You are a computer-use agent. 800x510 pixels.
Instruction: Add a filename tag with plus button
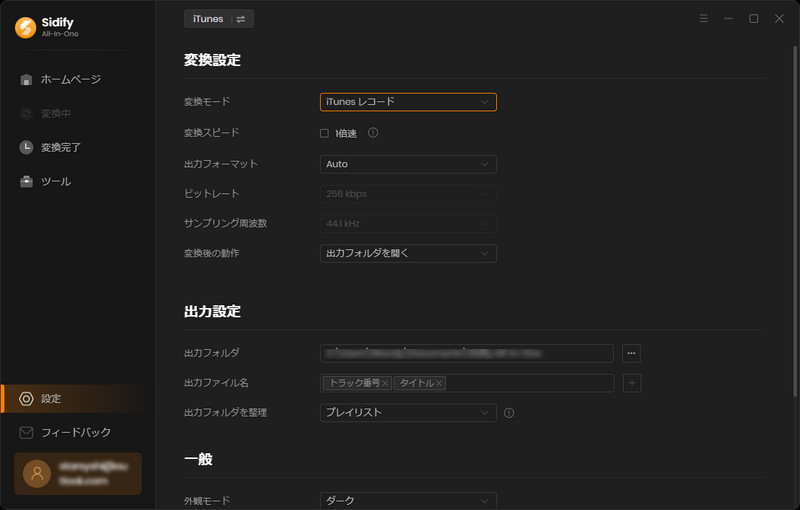coord(632,383)
